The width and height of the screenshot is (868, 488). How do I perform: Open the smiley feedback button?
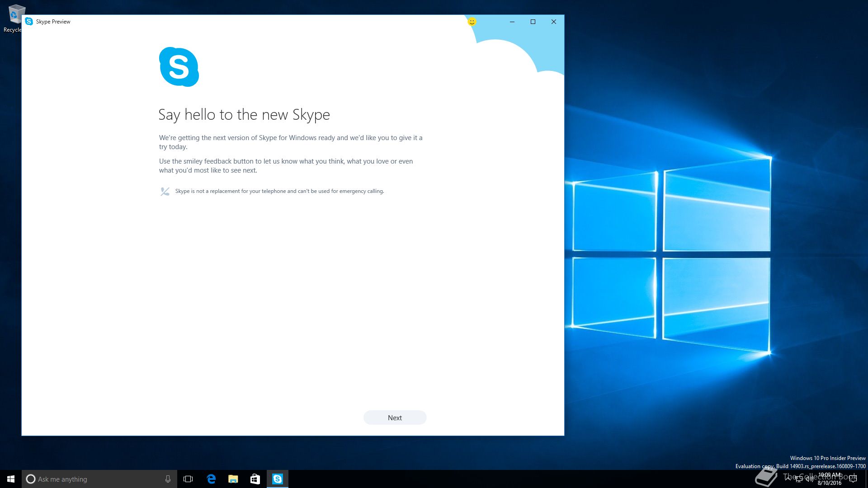(x=472, y=22)
